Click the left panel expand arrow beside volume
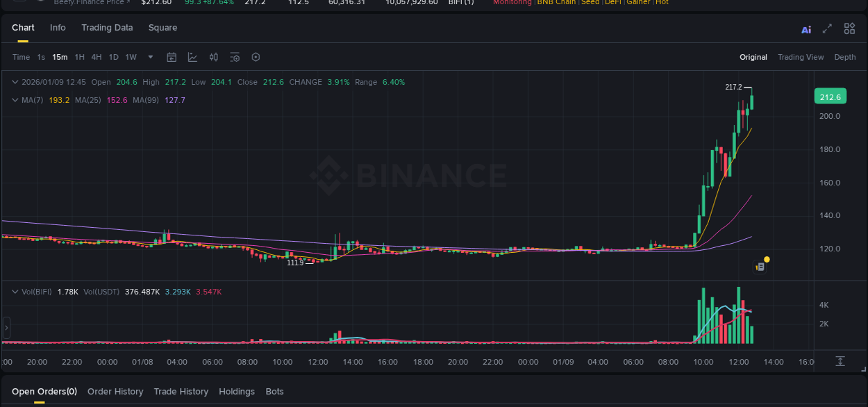Image resolution: width=868 pixels, height=407 pixels. [x=6, y=326]
